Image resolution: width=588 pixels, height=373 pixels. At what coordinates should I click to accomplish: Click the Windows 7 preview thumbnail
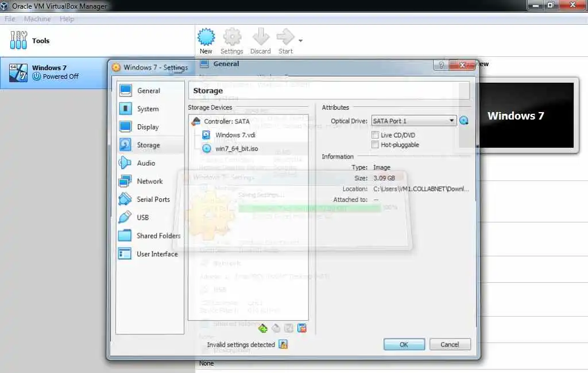pyautogui.click(x=527, y=115)
